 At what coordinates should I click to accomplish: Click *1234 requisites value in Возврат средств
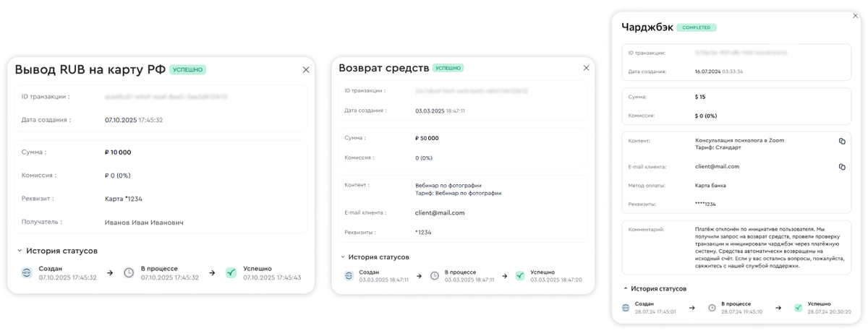click(x=423, y=233)
